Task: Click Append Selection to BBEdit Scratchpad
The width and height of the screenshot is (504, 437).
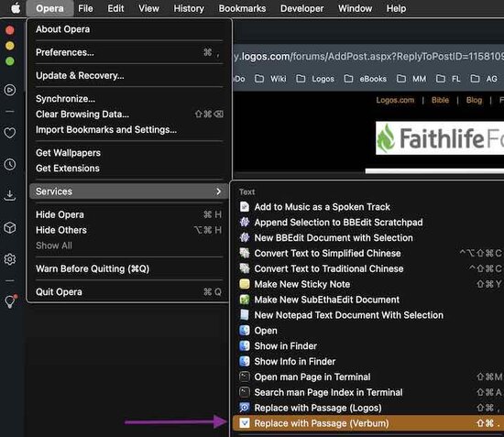Action: [x=368, y=222]
